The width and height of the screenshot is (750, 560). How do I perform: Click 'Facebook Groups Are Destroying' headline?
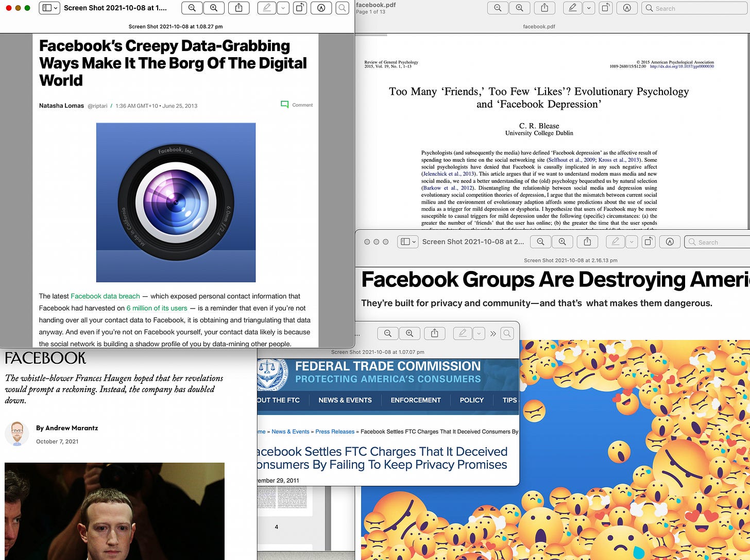[555, 280]
